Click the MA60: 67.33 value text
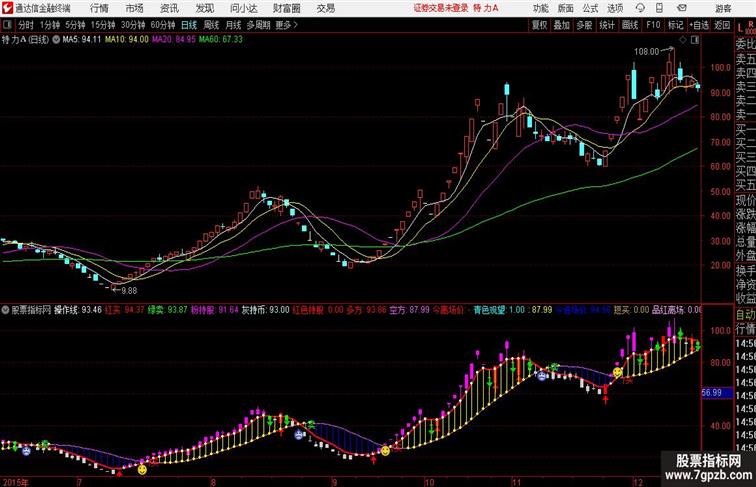756x487 pixels. [x=221, y=40]
